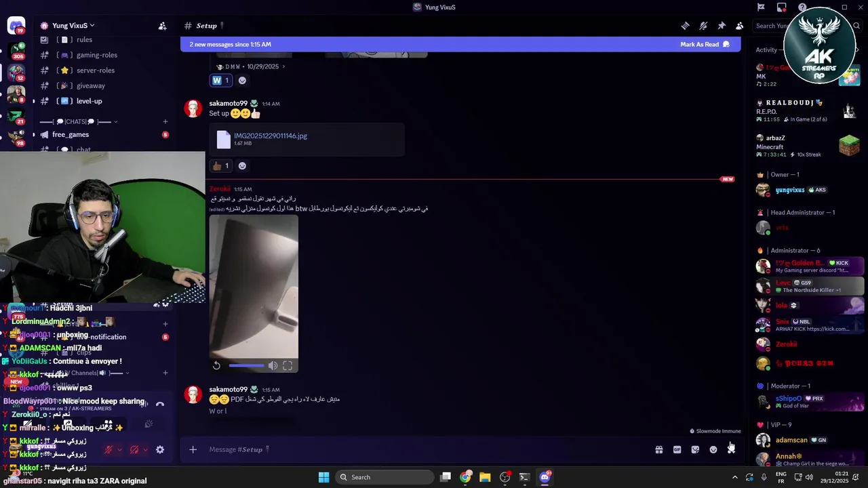This screenshot has height=488, width=868.
Task: Toggle the thumbs up reaction under sakamoto99 file
Action: pyautogui.click(x=221, y=166)
